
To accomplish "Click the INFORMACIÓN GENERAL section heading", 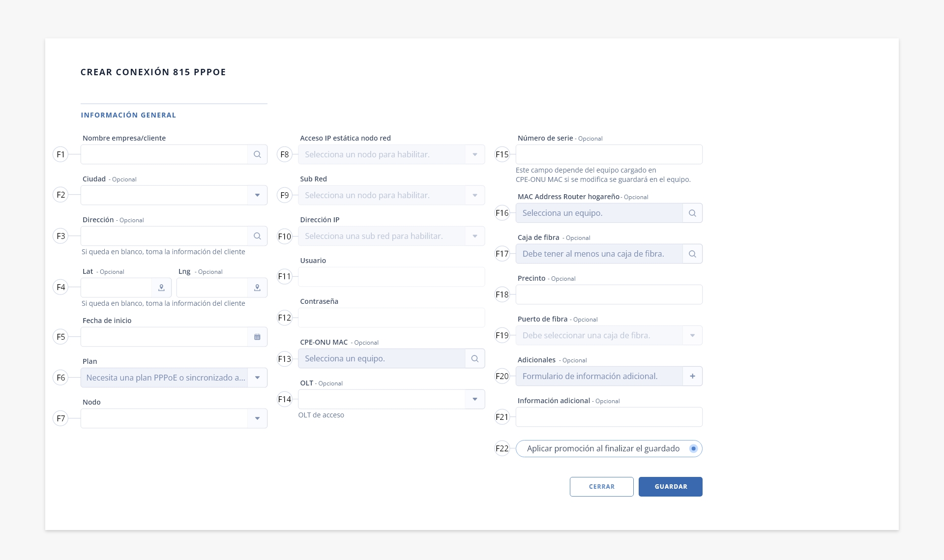I will [x=128, y=115].
